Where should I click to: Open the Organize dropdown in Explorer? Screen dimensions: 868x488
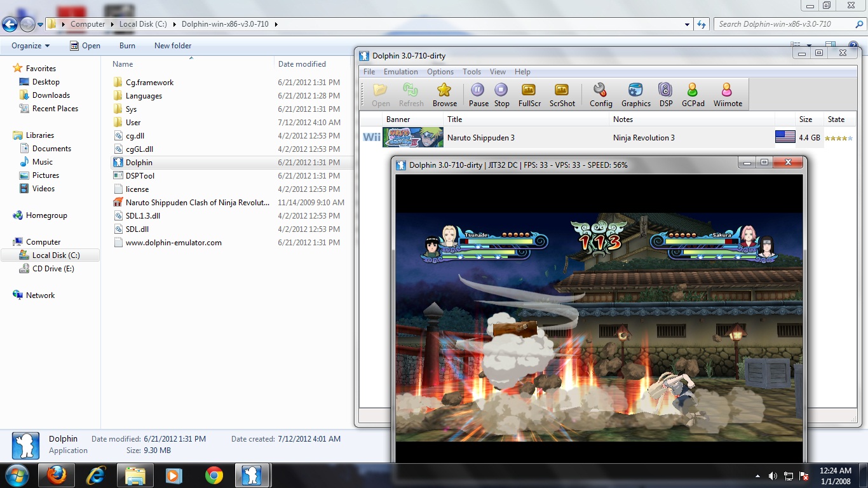pos(31,46)
